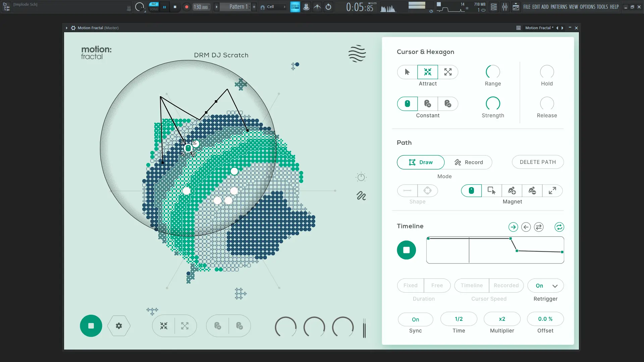The image size is (644, 362).
Task: Click the clock icon beside the fractal
Action: 361,177
